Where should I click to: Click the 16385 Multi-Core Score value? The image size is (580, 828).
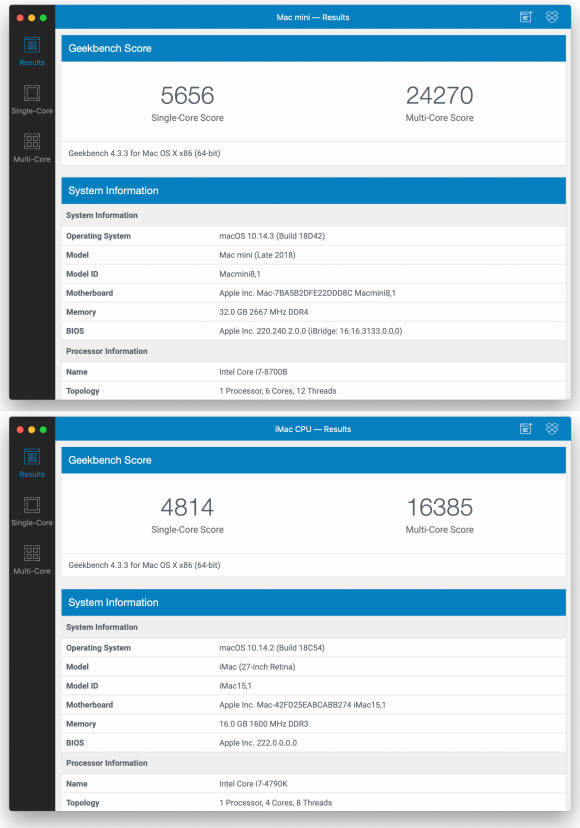[439, 507]
